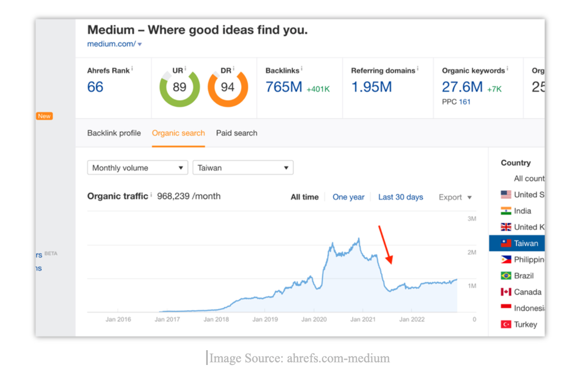Screen dimensions: 583x392
Task: Click the UR 89 gauge
Action: [180, 87]
